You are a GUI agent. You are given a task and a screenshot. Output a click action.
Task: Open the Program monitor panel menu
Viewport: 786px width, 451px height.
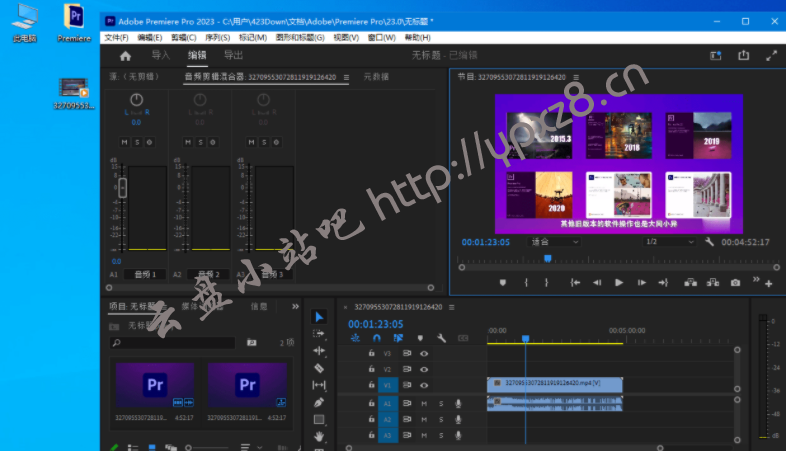click(576, 77)
